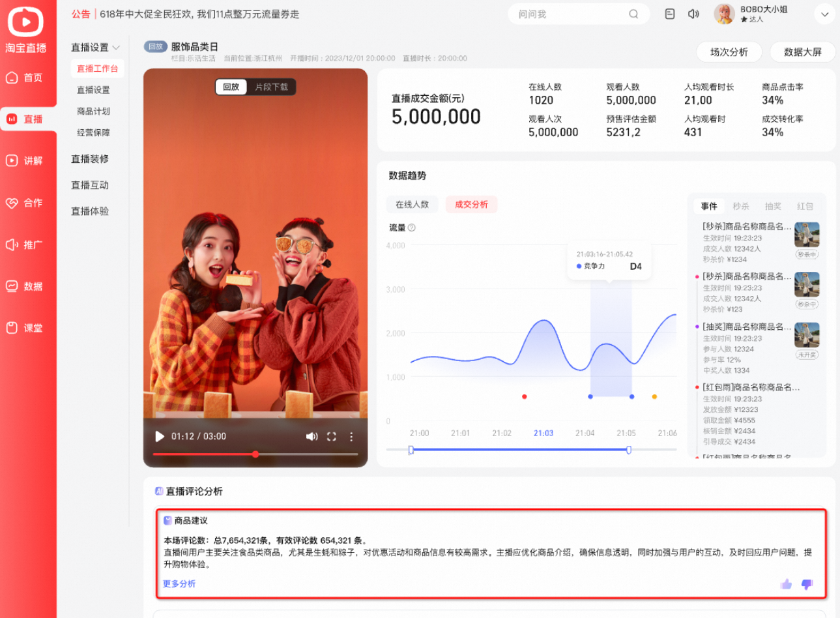
Task: Click the video progress slider handle
Action: [255, 454]
